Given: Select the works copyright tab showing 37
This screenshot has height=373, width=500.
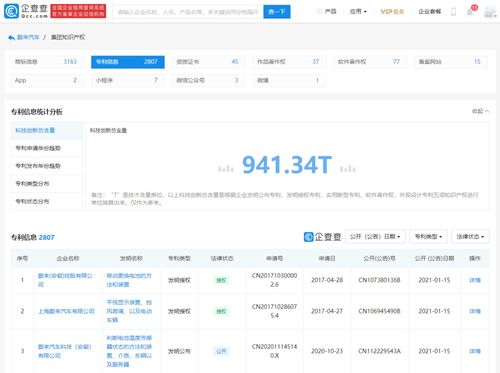Looking at the screenshot, I should click(289, 62).
